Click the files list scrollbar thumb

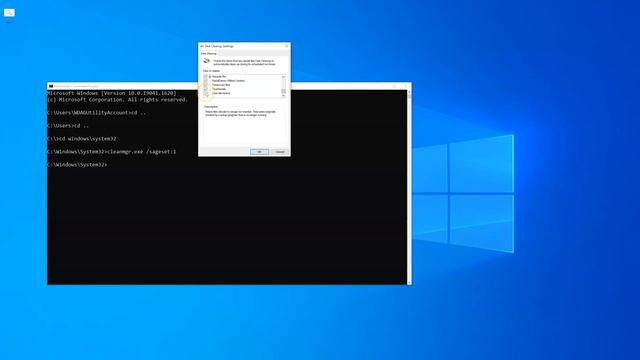pyautogui.click(x=283, y=91)
